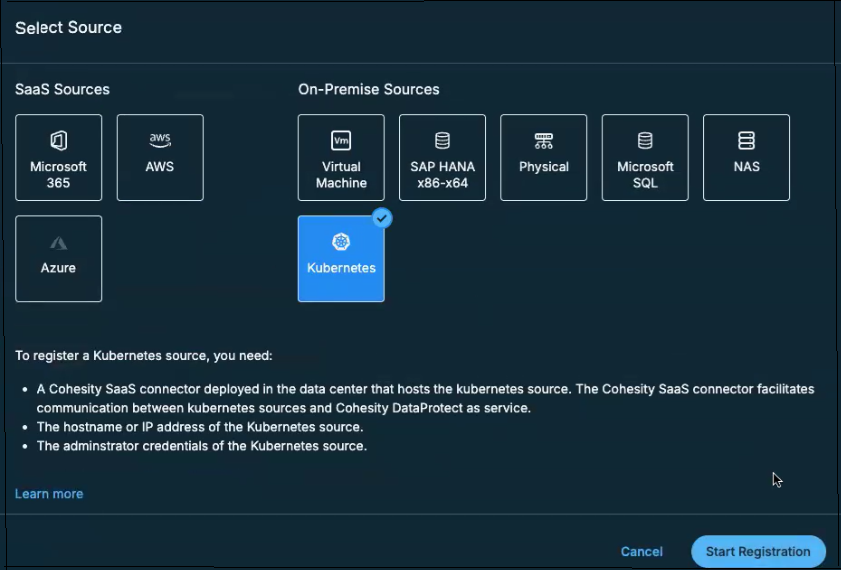841x570 pixels.
Task: Click the administrator credentials requirement line
Action: (x=201, y=446)
